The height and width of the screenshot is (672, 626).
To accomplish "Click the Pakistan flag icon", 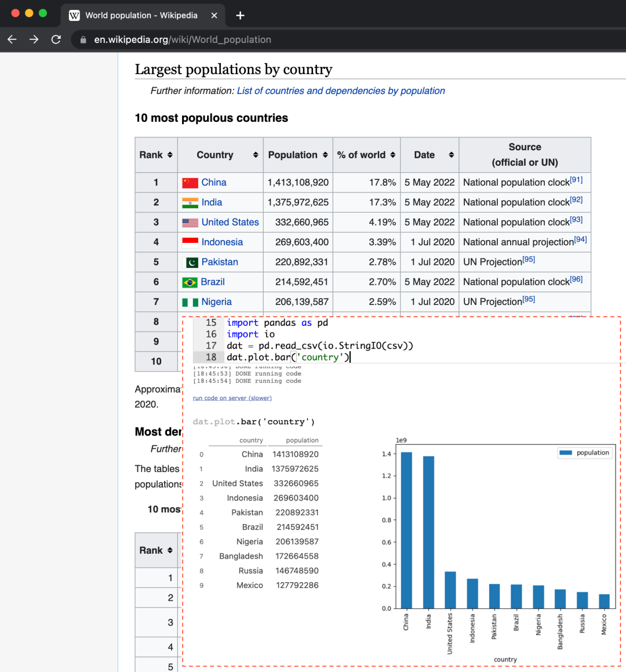I will 190,262.
